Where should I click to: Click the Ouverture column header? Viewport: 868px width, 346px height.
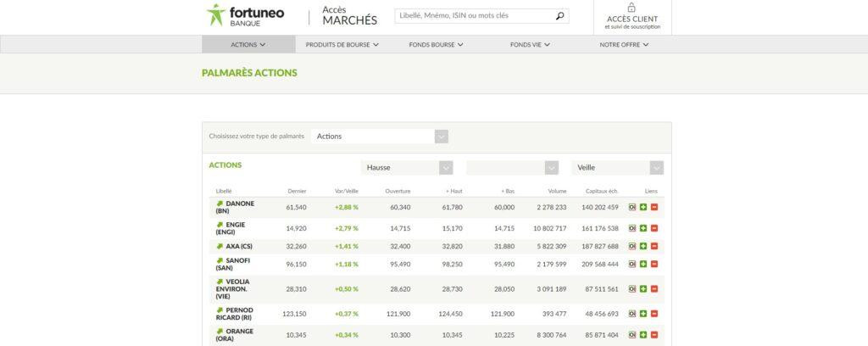398,191
